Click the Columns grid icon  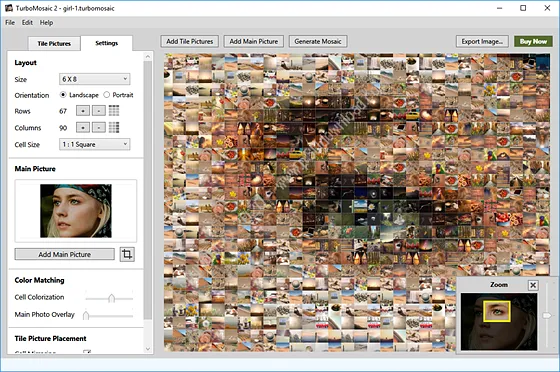(x=114, y=127)
